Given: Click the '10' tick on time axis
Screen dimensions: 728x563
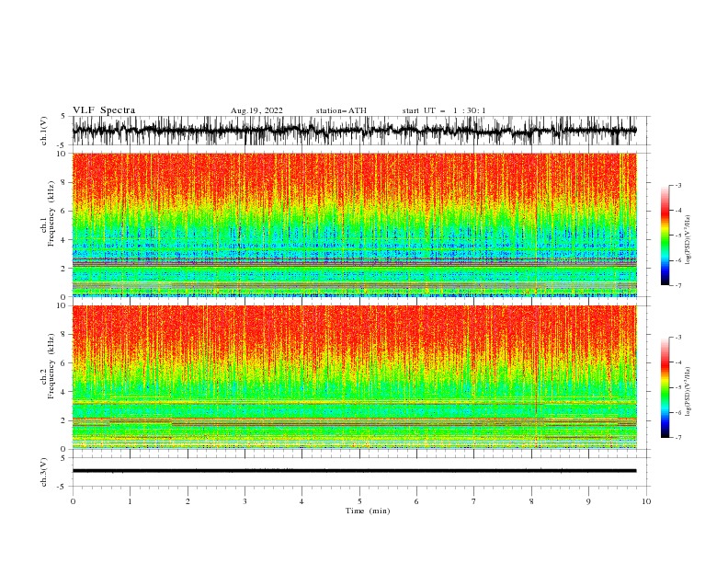Looking at the screenshot, I should [646, 501].
